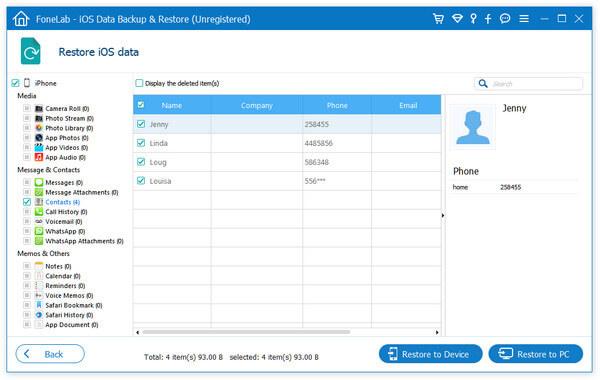The height and width of the screenshot is (380, 600).
Task: Select the Message Attachments icon
Action: 39,192
